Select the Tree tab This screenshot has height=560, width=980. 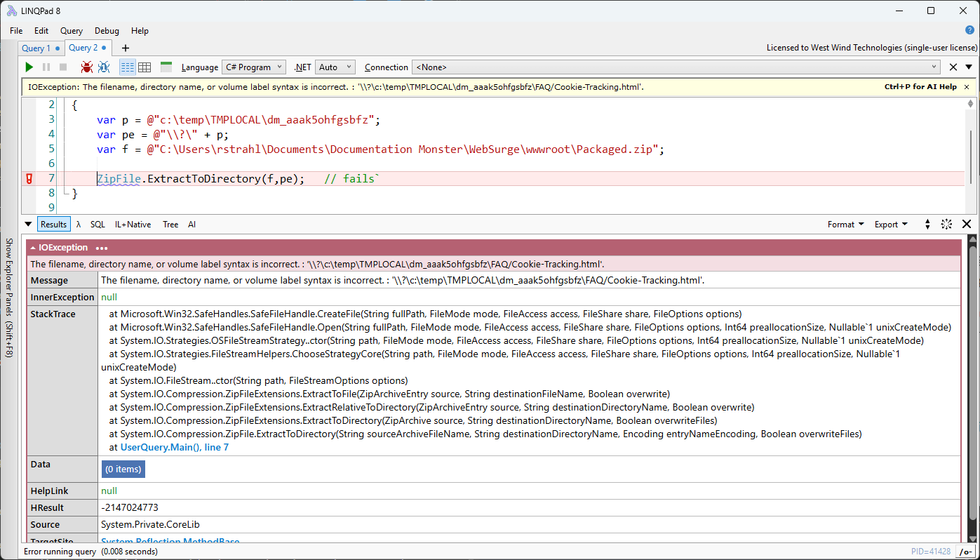170,225
